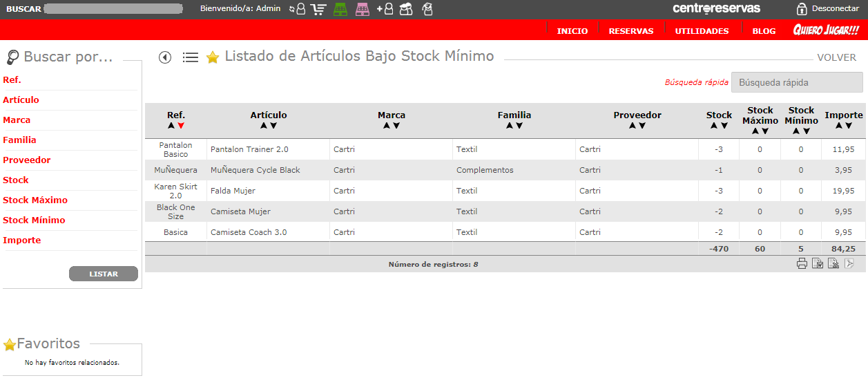Image resolution: width=868 pixels, height=387 pixels.
Task: Print the listing with printer icon
Action: click(802, 263)
